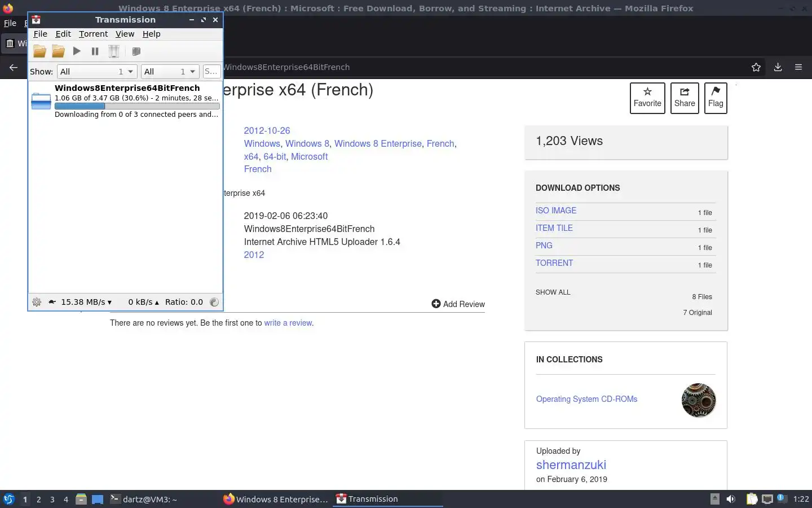
Task: Show desktop using blue taskbar icon
Action: pos(98,499)
